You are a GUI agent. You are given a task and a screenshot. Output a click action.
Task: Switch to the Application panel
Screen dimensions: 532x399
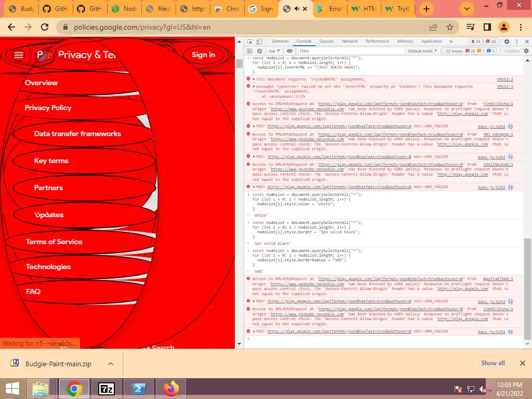pyautogui.click(x=432, y=42)
